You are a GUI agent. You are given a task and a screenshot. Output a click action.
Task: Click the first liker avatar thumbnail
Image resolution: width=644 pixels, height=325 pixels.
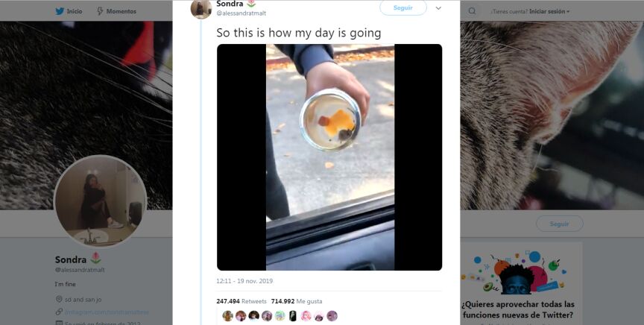pos(228,316)
